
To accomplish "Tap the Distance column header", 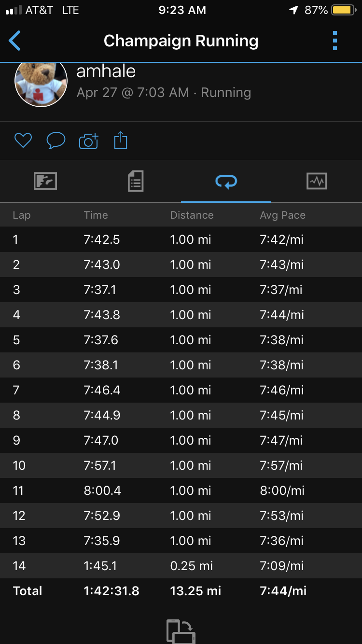I will [192, 215].
